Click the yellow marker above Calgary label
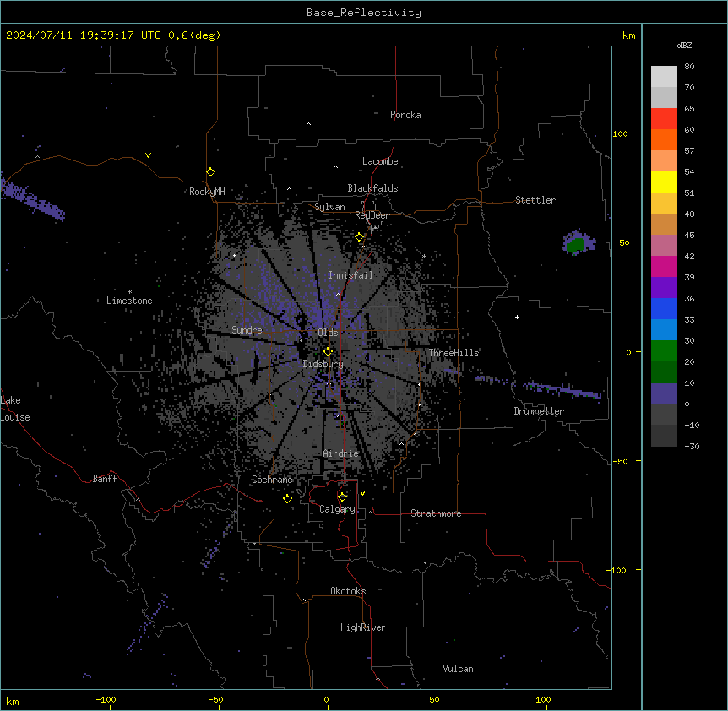 [342, 497]
